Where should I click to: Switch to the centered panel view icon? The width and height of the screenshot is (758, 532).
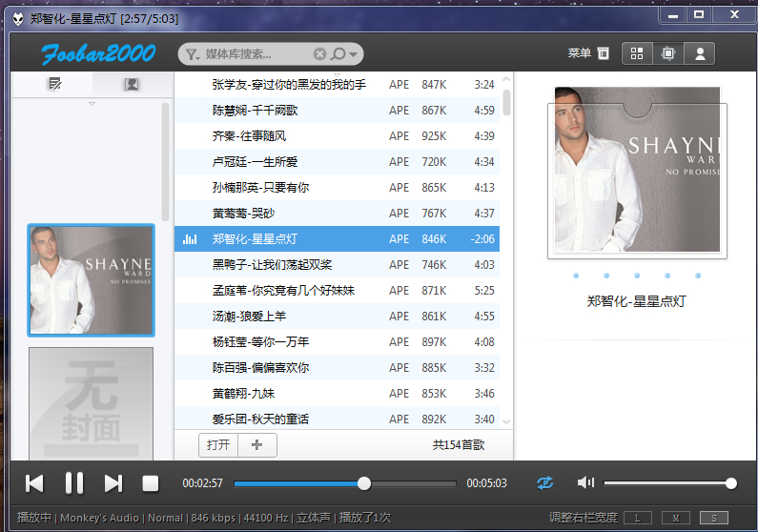pyautogui.click(x=668, y=53)
